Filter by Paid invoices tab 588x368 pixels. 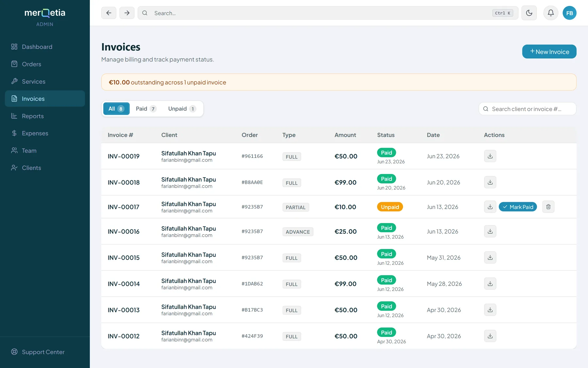(x=146, y=109)
